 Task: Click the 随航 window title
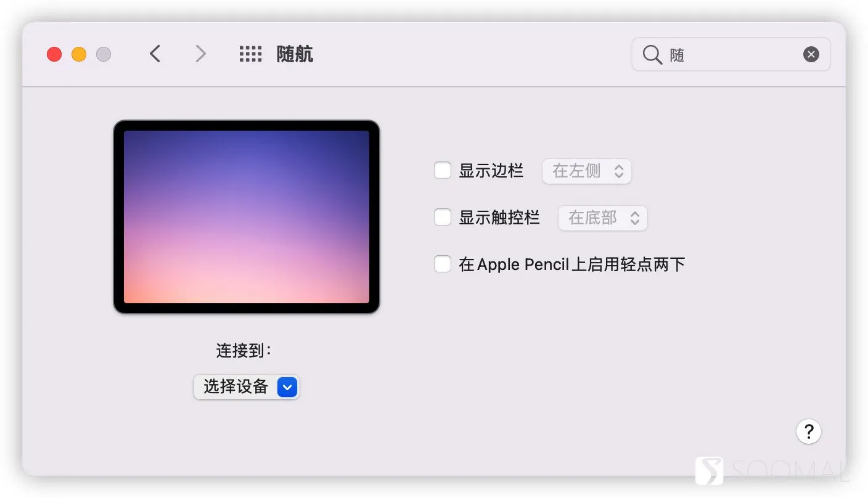point(295,54)
